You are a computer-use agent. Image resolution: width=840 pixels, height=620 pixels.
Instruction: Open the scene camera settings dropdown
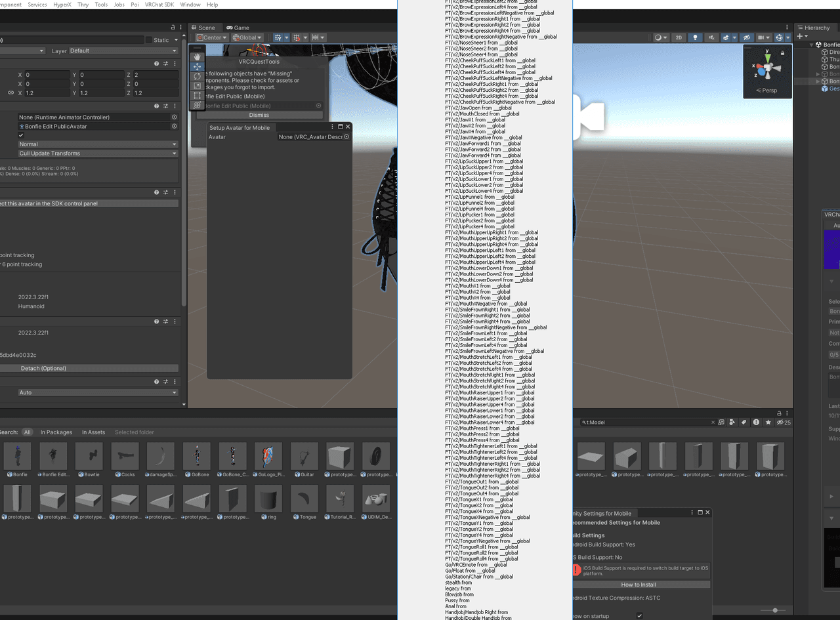tap(763, 37)
